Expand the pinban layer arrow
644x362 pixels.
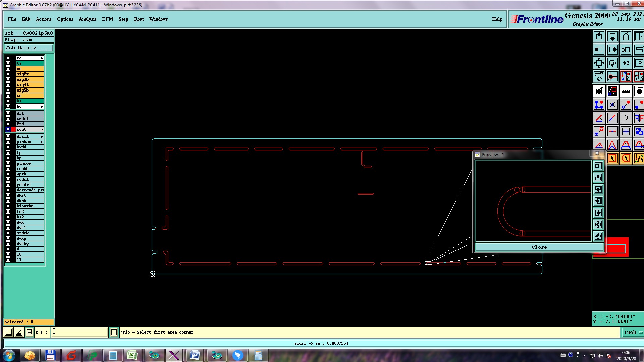pyautogui.click(x=42, y=142)
